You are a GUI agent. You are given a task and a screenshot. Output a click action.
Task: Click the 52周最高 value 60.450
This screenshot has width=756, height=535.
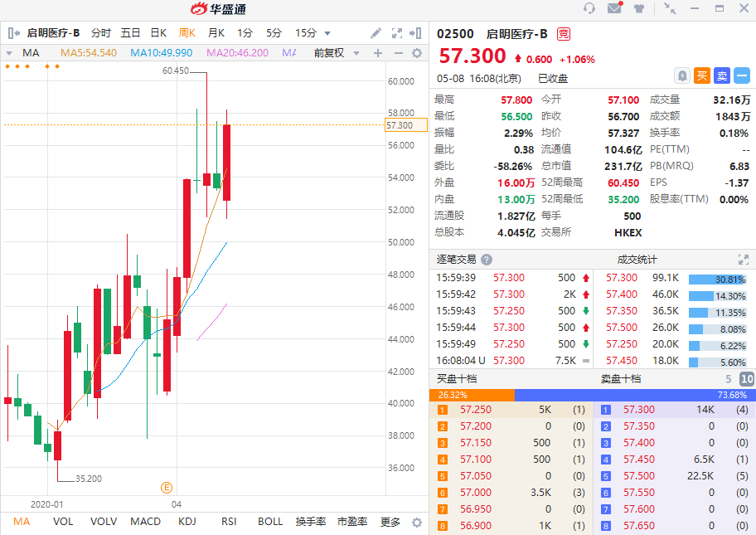[x=623, y=183]
